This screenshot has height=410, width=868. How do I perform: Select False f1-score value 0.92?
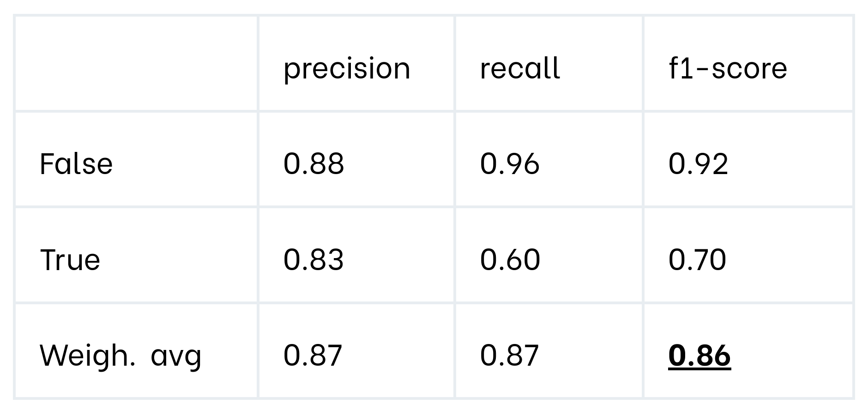pos(698,164)
